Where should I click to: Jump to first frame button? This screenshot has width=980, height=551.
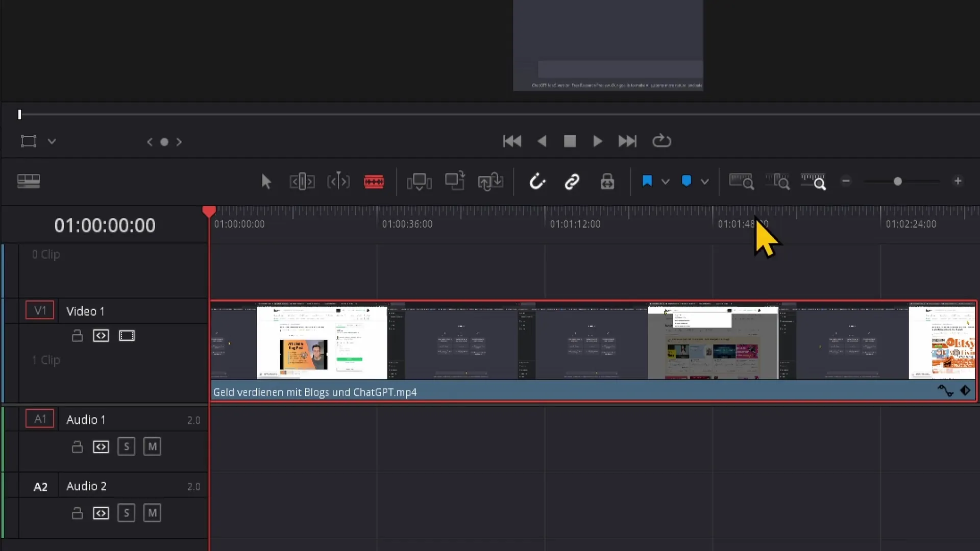click(x=512, y=141)
